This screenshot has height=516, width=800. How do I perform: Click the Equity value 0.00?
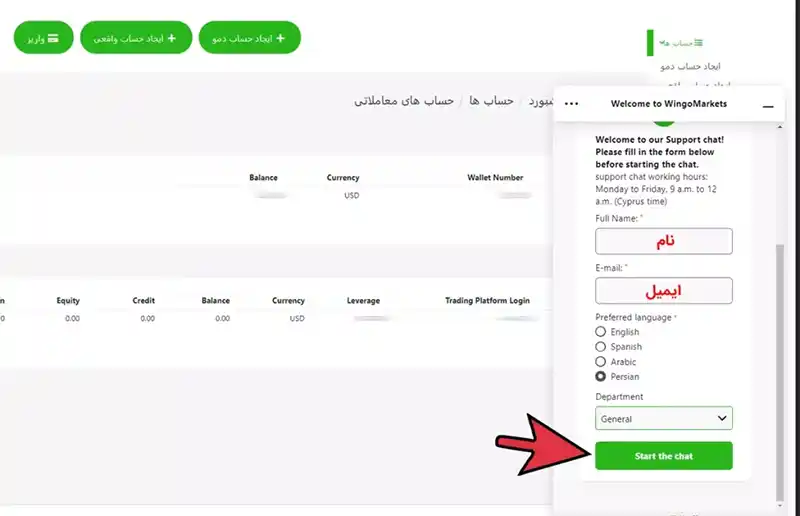click(72, 318)
